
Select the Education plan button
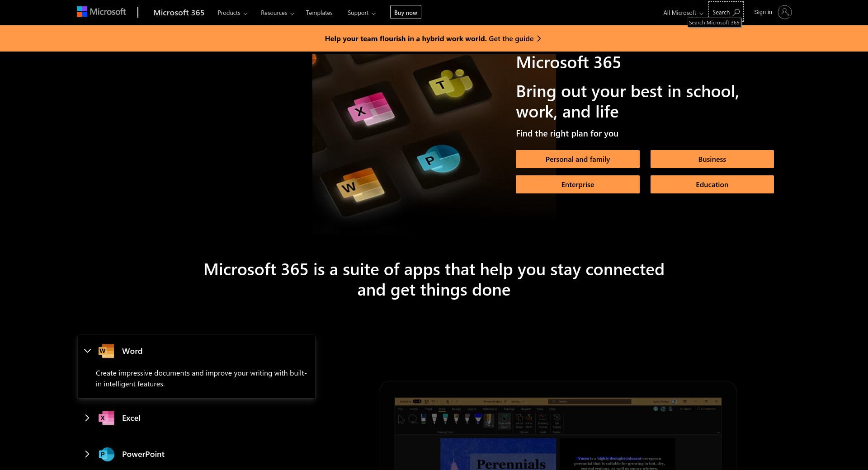tap(712, 184)
